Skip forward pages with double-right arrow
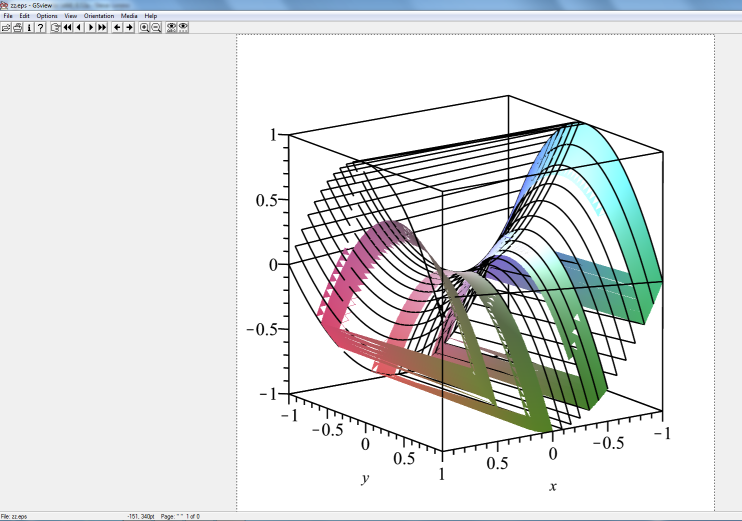 (x=102, y=27)
